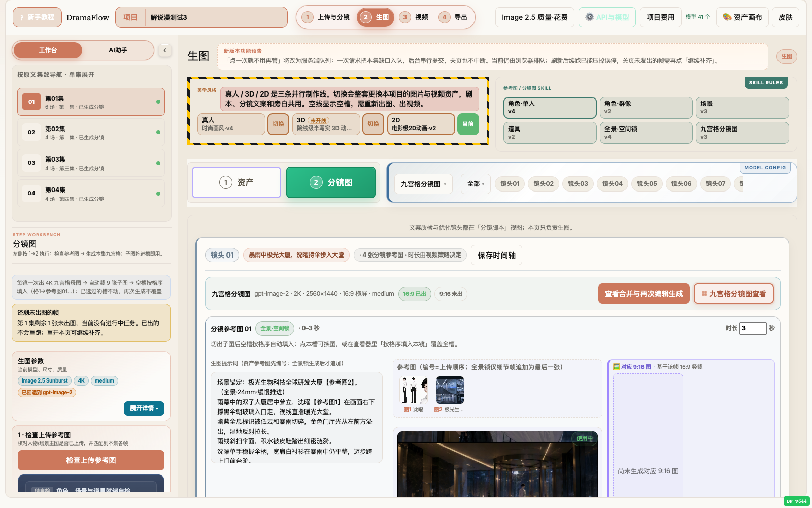Open 分镜图 sub-step 2
812x508 pixels.
point(331,182)
